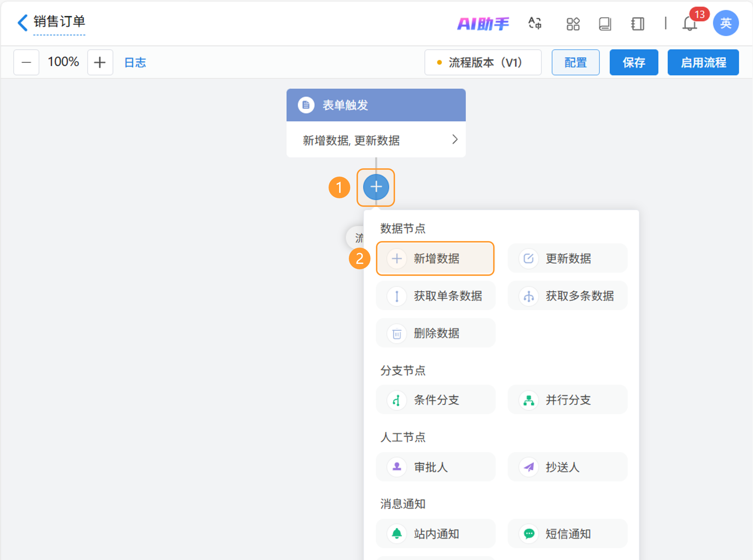Zoom out with the minus button
753x560 pixels.
coord(26,62)
